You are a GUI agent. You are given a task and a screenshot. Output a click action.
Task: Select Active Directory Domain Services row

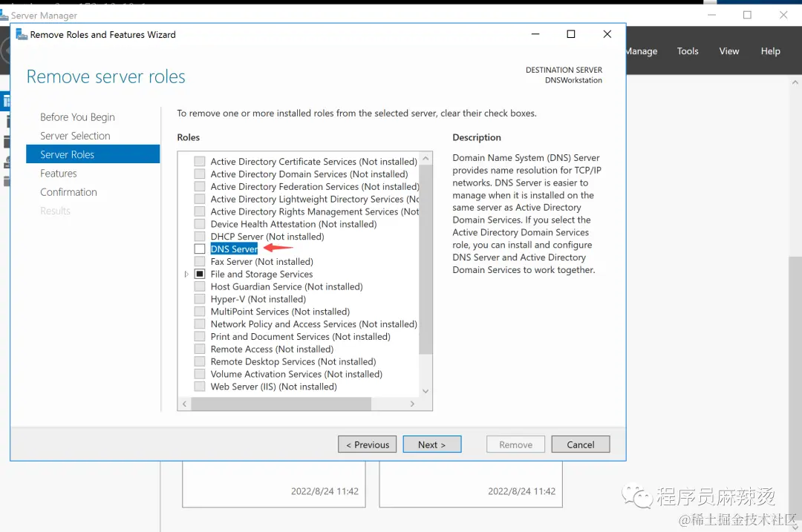309,174
